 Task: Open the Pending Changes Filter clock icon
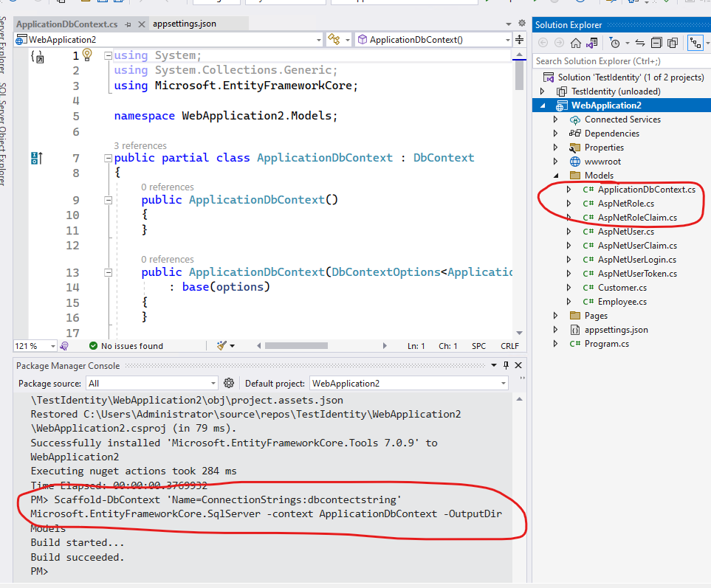[x=615, y=43]
